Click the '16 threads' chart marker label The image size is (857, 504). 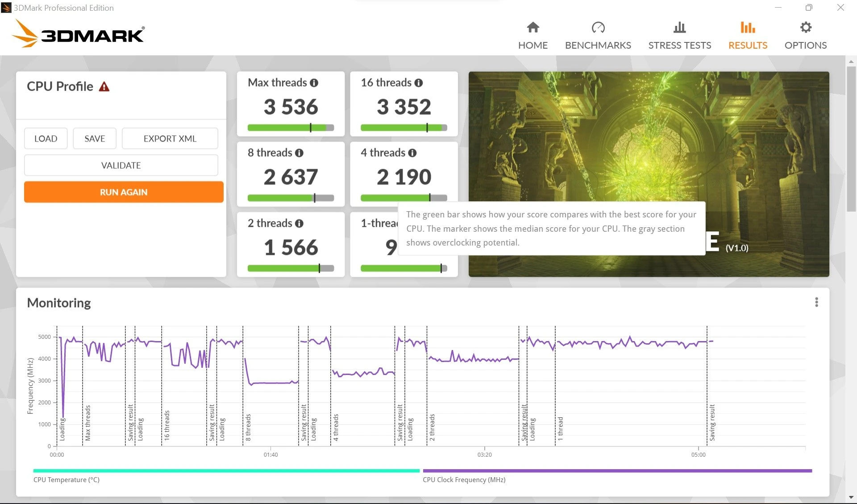click(x=167, y=425)
